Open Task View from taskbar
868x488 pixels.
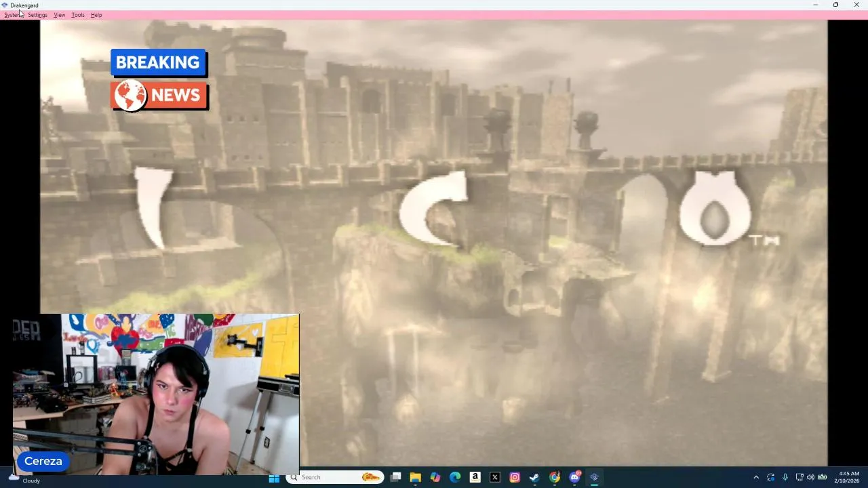pyautogui.click(x=396, y=477)
